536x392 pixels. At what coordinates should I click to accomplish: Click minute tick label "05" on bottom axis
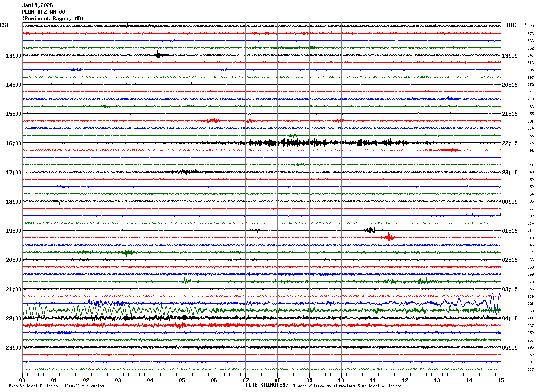coord(182,380)
